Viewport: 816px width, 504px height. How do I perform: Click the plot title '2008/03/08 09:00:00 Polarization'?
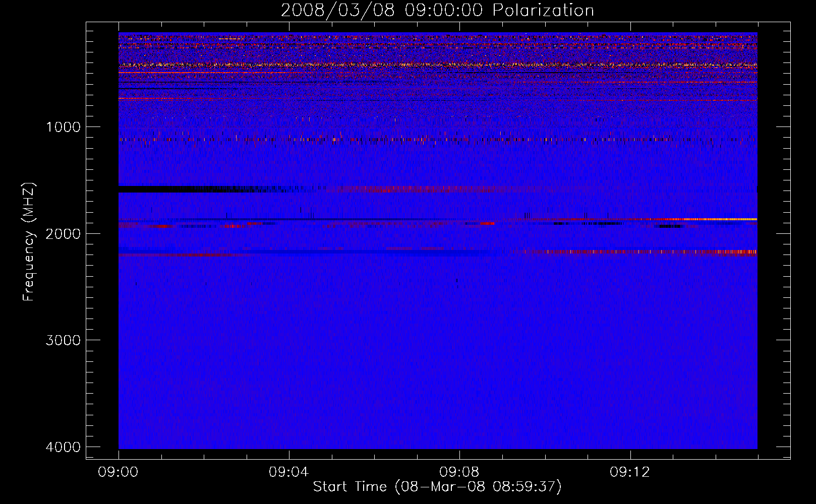[437, 10]
